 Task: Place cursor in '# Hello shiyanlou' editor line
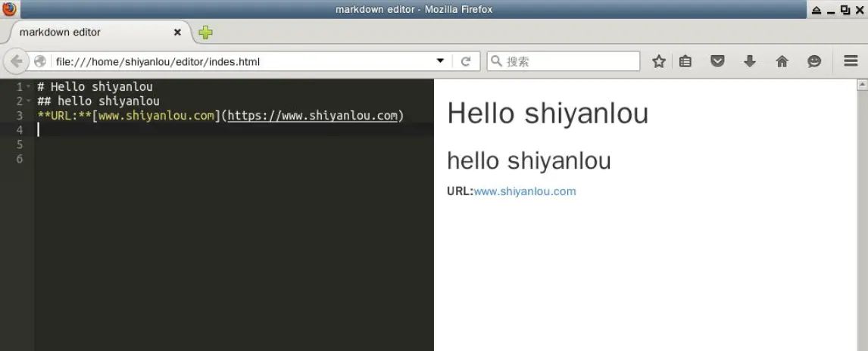95,87
